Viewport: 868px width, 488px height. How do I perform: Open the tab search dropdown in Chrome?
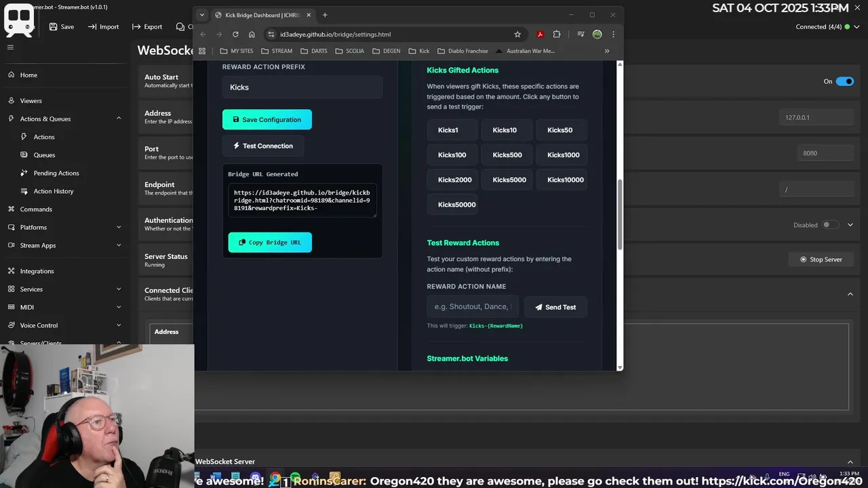(201, 15)
